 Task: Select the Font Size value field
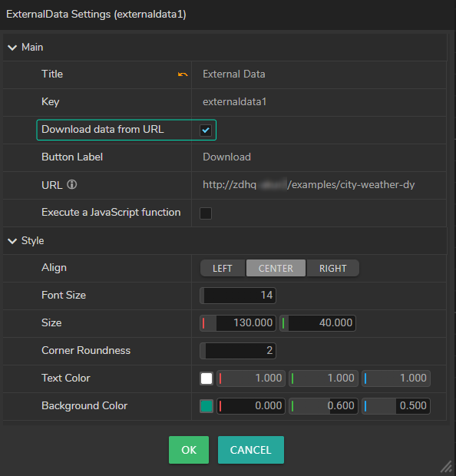coord(238,296)
